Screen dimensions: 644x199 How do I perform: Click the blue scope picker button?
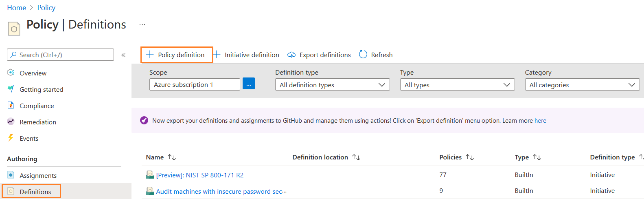click(249, 84)
